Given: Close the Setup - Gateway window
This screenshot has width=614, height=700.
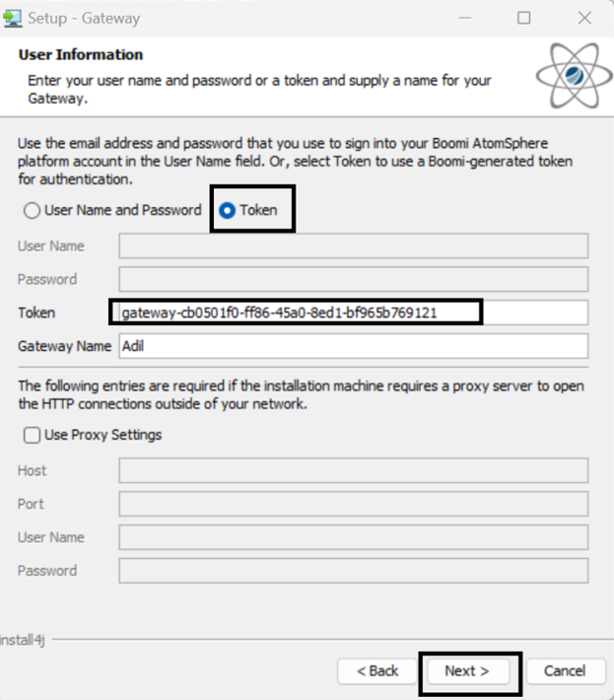Looking at the screenshot, I should click(x=583, y=18).
